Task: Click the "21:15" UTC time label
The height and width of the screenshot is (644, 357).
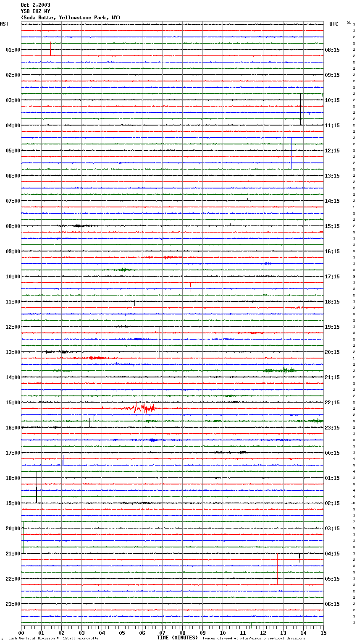Action: 332,377
